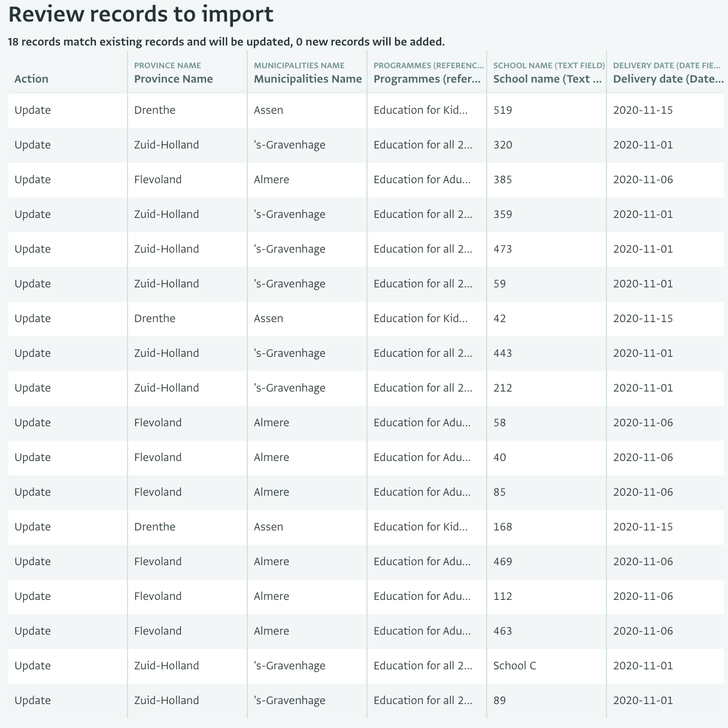The height and width of the screenshot is (728, 728).
Task: Select the Assen cell in the first row
Action: (268, 110)
